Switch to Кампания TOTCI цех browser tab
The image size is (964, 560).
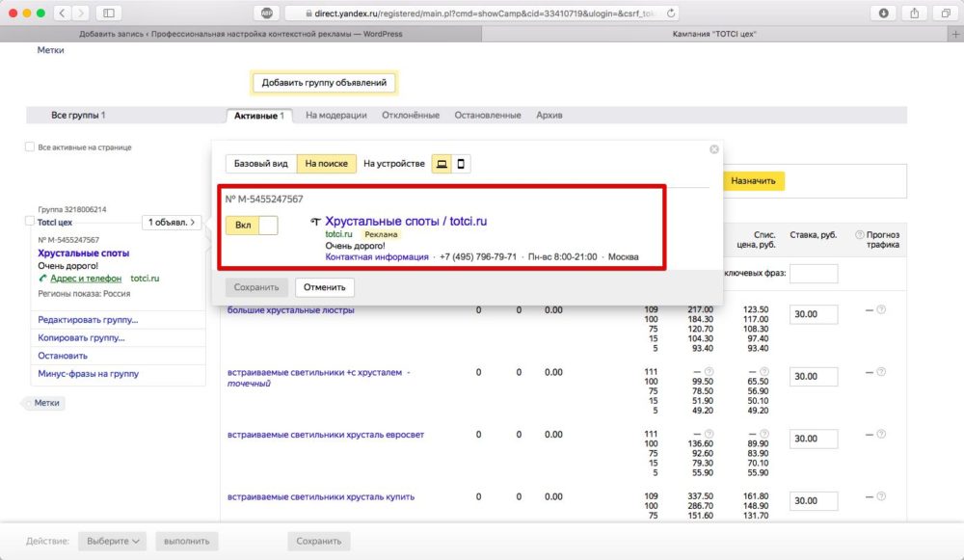[x=714, y=34]
